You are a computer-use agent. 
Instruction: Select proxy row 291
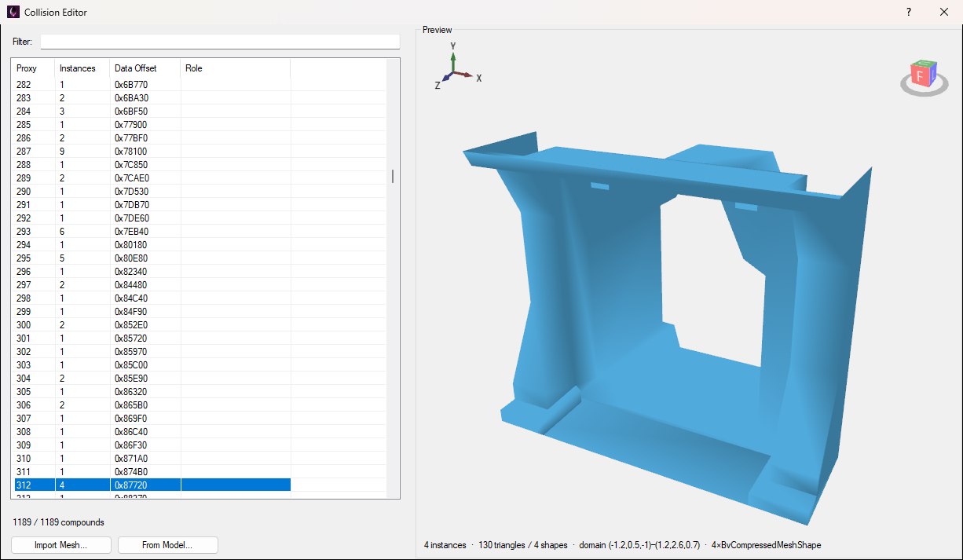[x=152, y=204]
